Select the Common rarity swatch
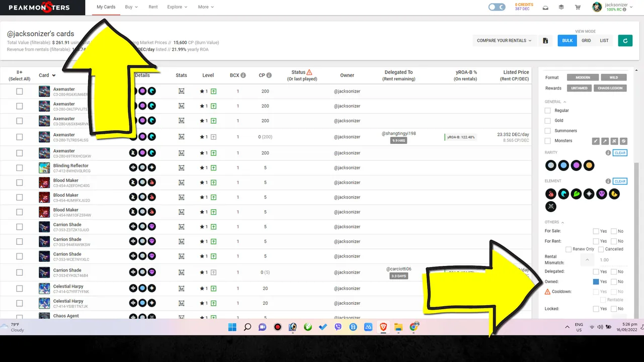This screenshot has height=362, width=644. (551, 165)
